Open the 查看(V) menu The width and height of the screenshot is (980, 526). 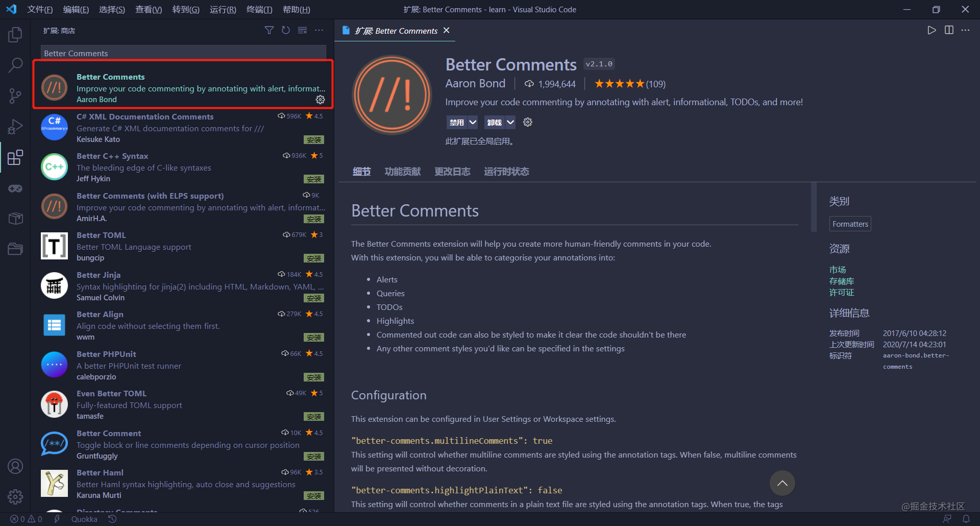click(x=149, y=10)
